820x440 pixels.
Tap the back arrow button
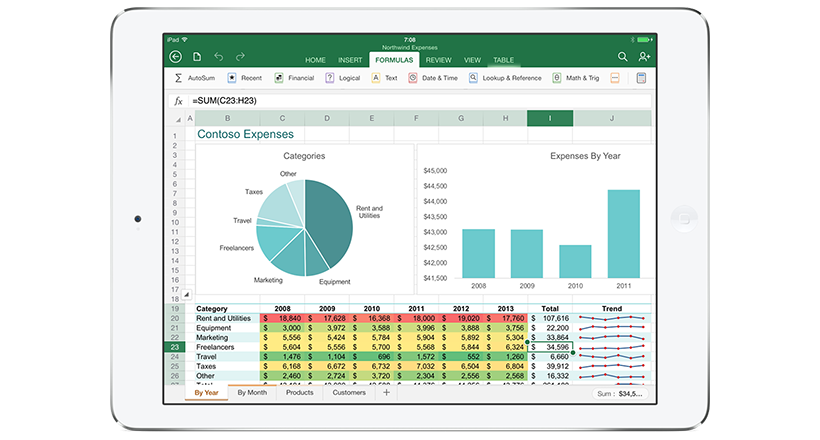pyautogui.click(x=176, y=57)
